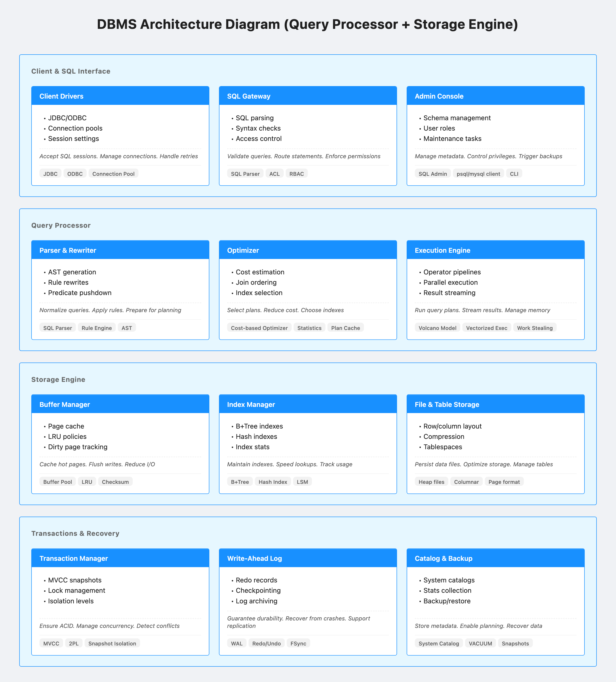Click the VACUUM tag chip
Screen dimensions: 616x682
(480, 644)
